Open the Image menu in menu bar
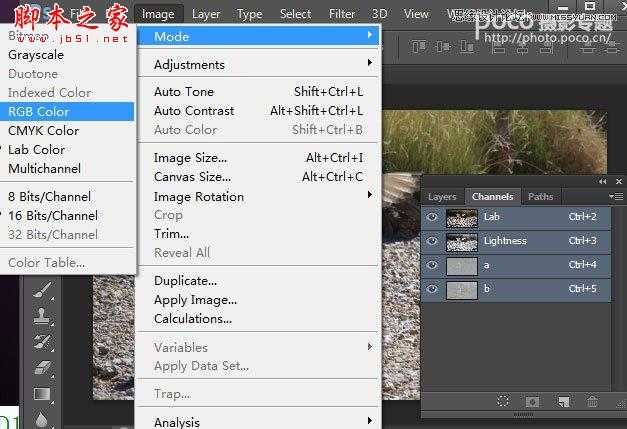The image size is (627, 429). pos(158,14)
